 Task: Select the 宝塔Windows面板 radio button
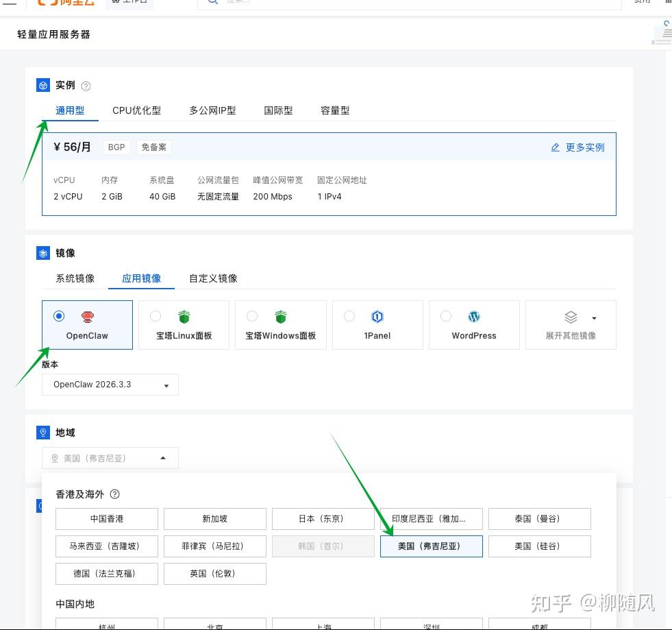pyautogui.click(x=252, y=316)
